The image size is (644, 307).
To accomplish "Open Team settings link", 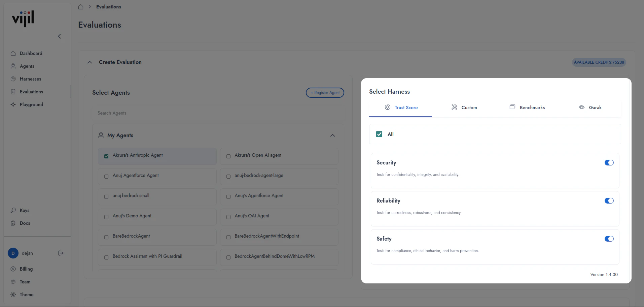I will (25, 282).
